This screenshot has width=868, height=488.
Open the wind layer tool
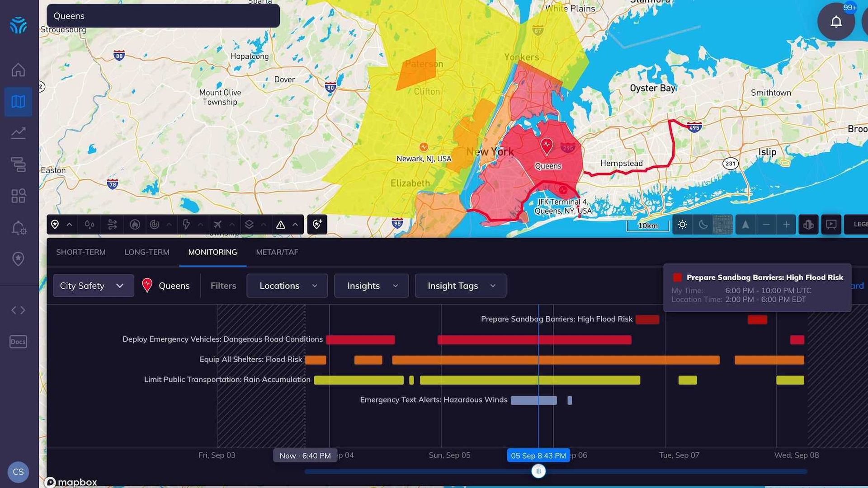113,225
